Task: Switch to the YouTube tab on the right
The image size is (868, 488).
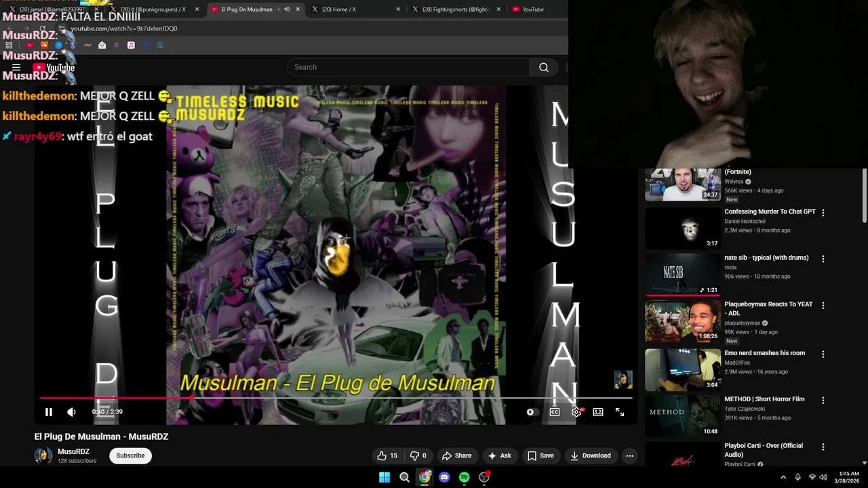Action: 536,9
